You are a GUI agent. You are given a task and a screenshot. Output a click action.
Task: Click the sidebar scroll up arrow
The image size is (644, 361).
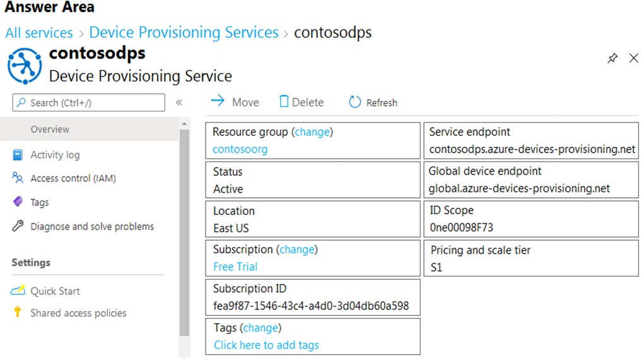click(184, 123)
